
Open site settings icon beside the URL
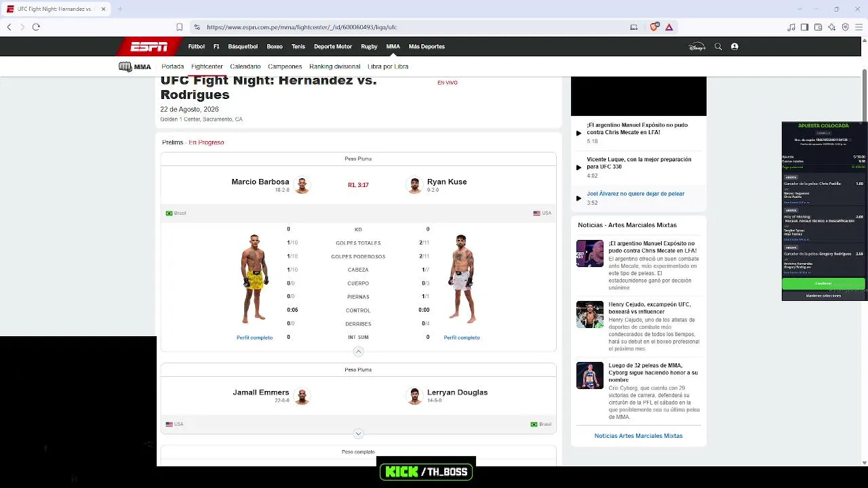point(197,27)
